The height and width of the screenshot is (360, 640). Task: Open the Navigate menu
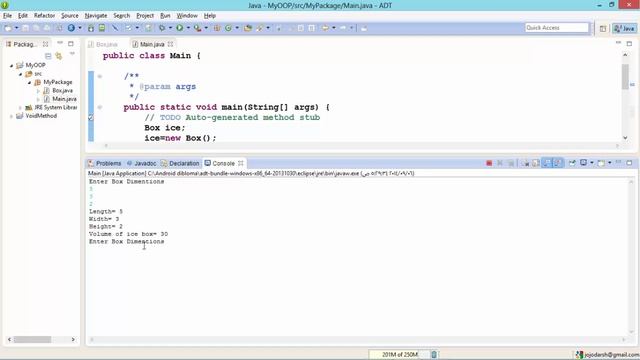[x=96, y=16]
